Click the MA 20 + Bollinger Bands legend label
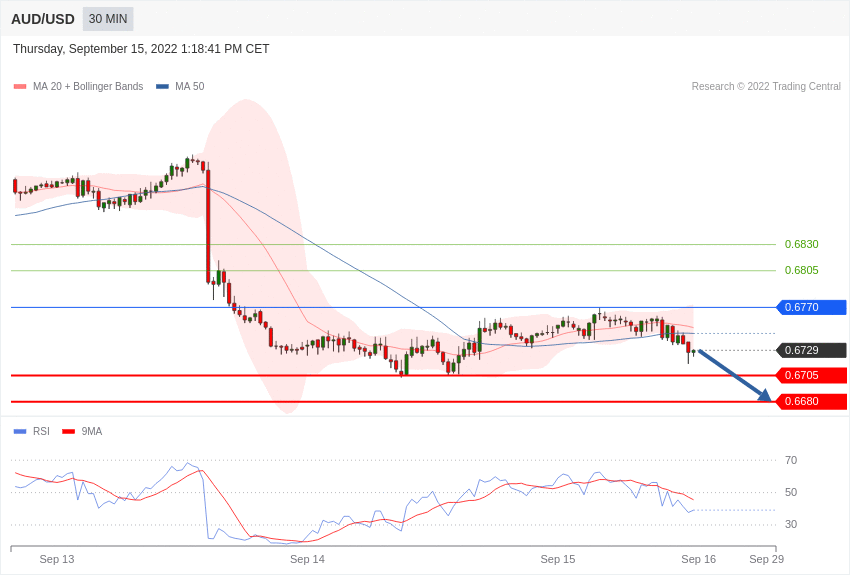Viewport: 850px width, 576px height. [x=88, y=86]
